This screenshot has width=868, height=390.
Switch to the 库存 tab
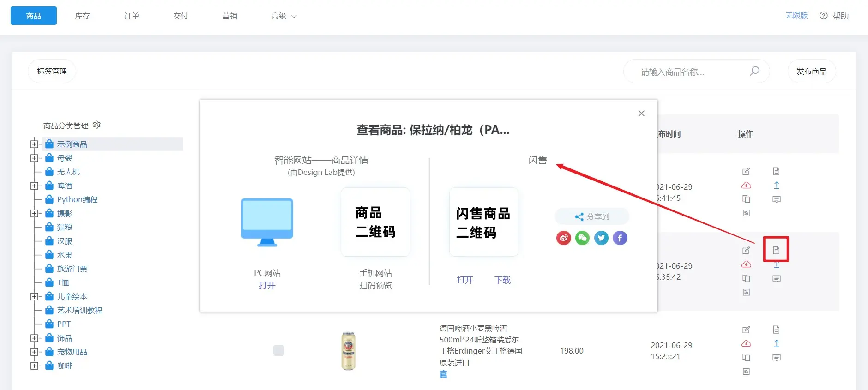tap(83, 16)
